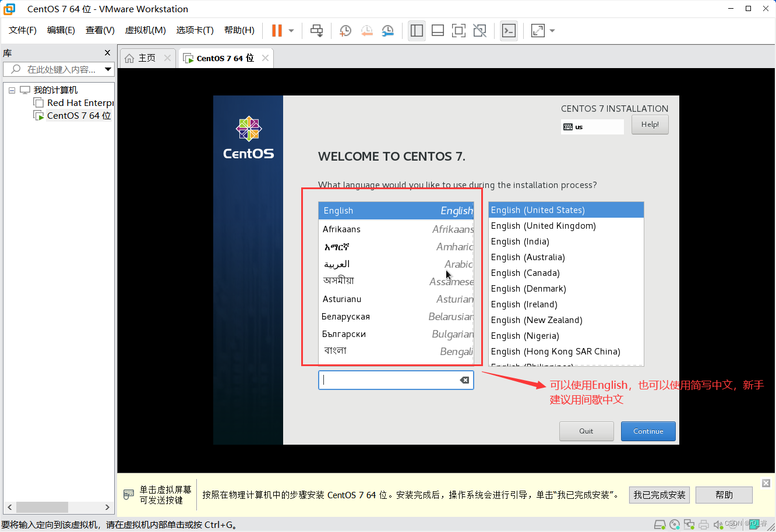Toggle Unity mode icon
776x532 pixels.
479,31
